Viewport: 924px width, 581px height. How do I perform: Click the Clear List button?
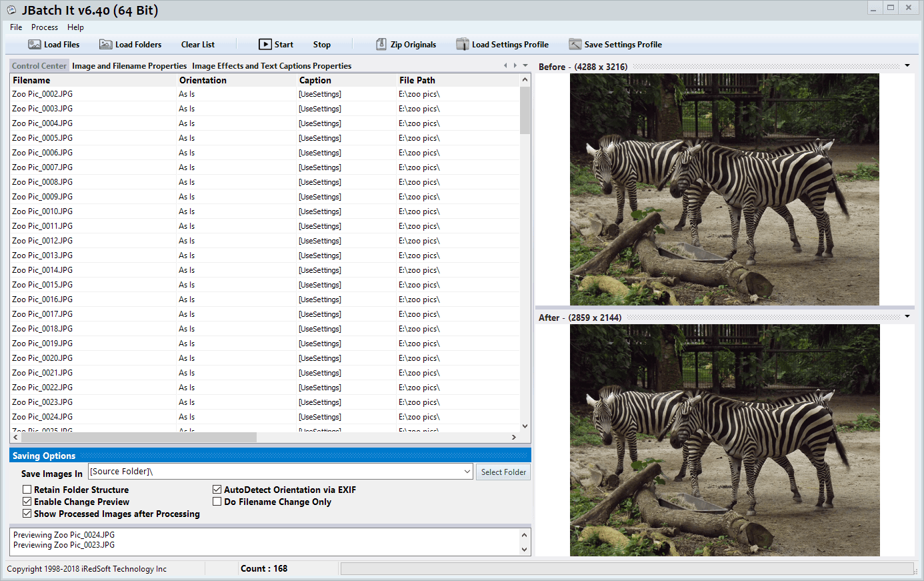coord(198,45)
